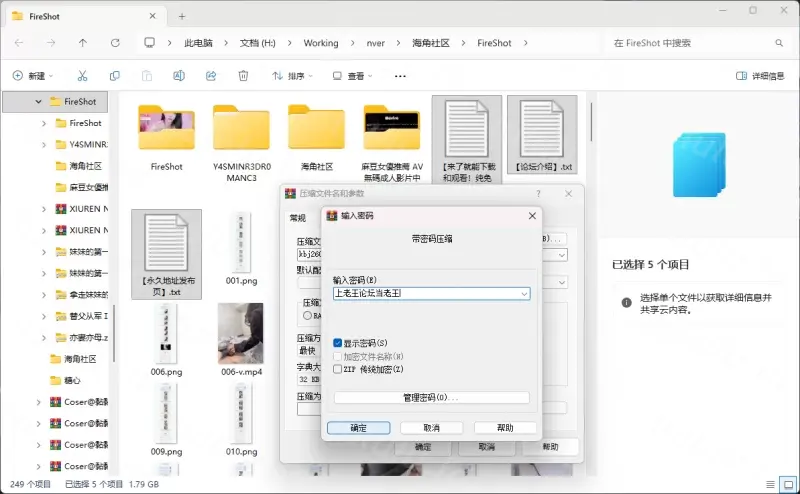Click the Copy icon in toolbar
Image resolution: width=800 pixels, height=494 pixels.
115,76
